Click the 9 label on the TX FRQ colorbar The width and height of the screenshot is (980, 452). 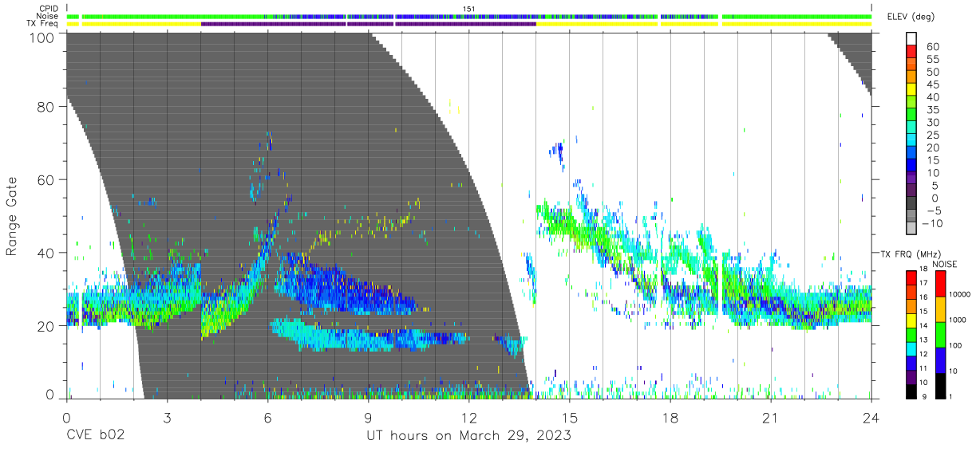coord(923,398)
